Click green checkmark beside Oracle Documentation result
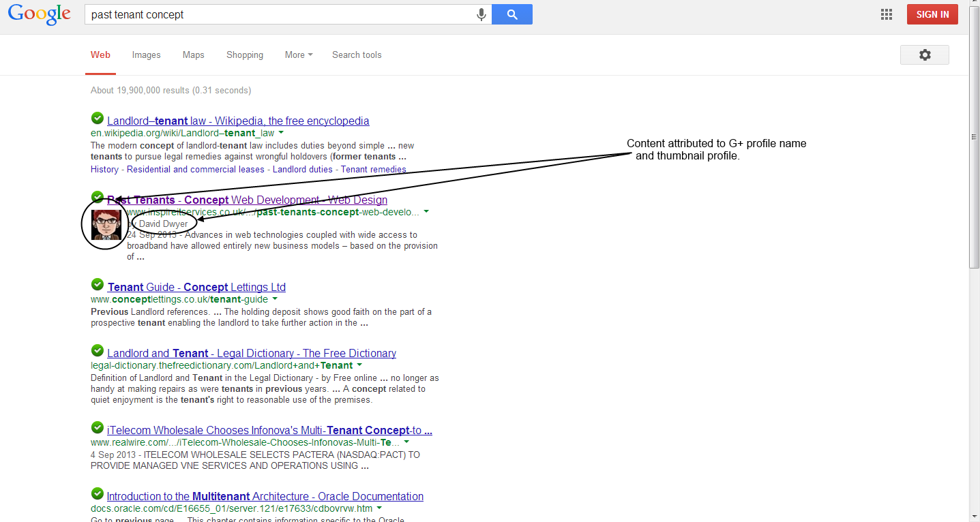Screen dimensions: 980x522 coord(98,493)
